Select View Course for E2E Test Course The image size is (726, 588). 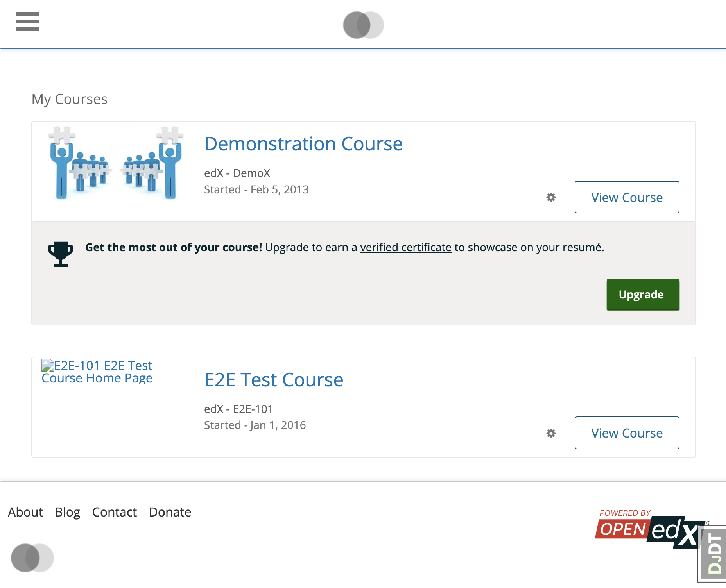[627, 433]
